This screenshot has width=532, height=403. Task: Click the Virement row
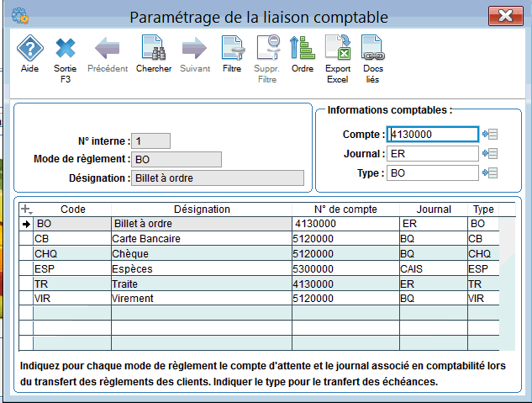tap(202, 299)
